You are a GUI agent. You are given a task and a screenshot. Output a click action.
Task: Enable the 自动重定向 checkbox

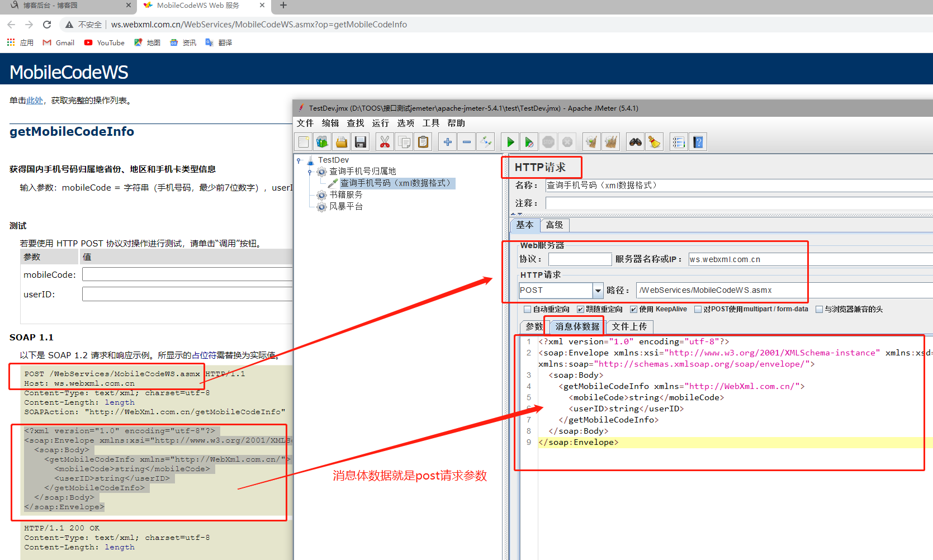(527, 310)
